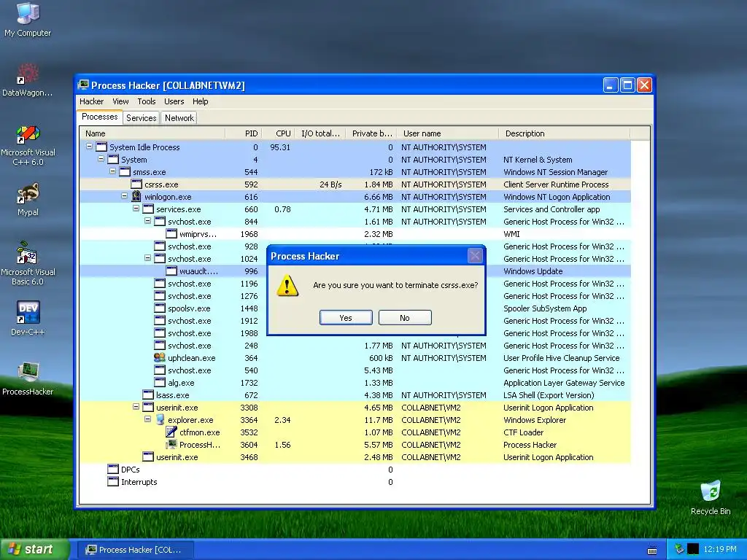Sort by the User name column header

point(448,133)
